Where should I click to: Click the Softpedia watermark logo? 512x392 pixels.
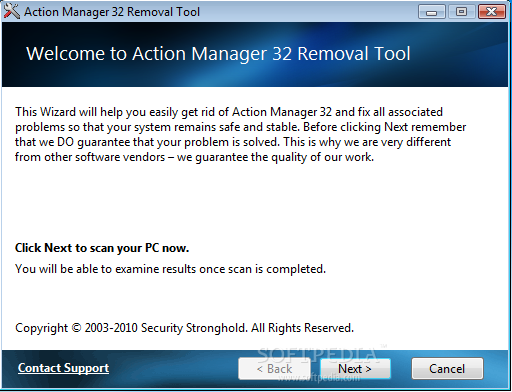[318, 355]
